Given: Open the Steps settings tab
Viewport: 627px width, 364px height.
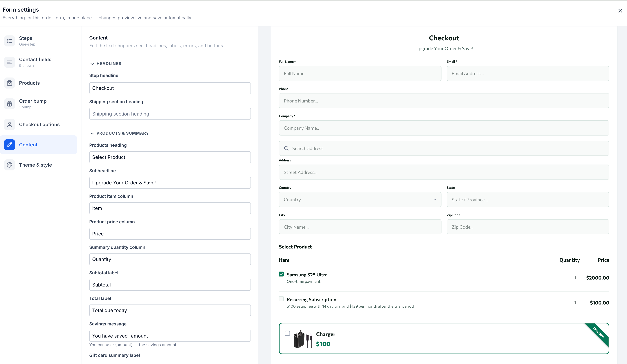Looking at the screenshot, I should click(x=39, y=41).
